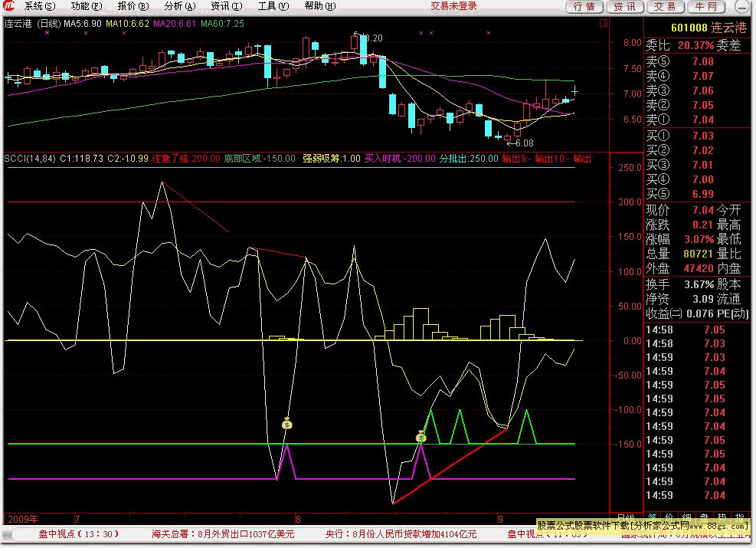This screenshot has height=548, width=756.
Task: Click the 买入时机:-200.00 label
Action: pyautogui.click(x=400, y=158)
